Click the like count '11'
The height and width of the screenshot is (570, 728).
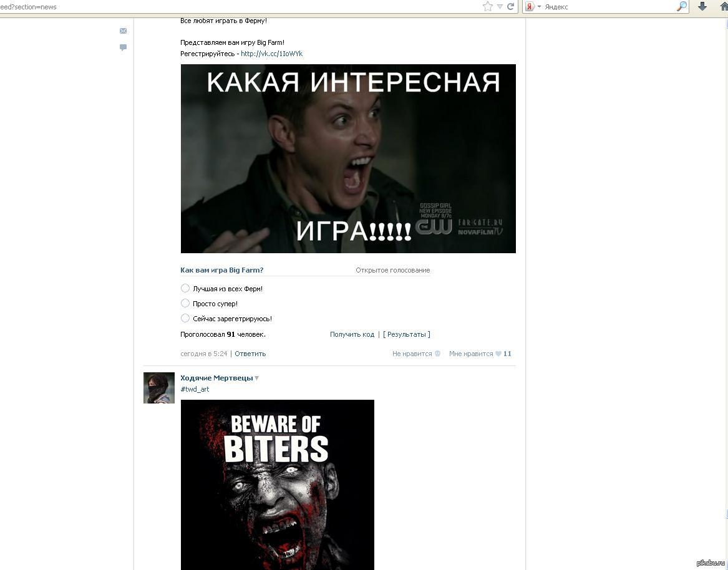click(507, 354)
